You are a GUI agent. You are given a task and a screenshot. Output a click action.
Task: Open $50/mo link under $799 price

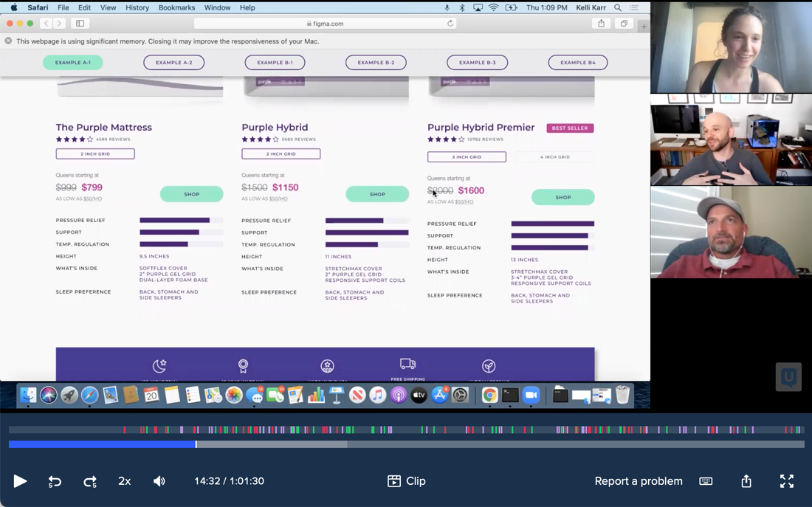tap(93, 199)
